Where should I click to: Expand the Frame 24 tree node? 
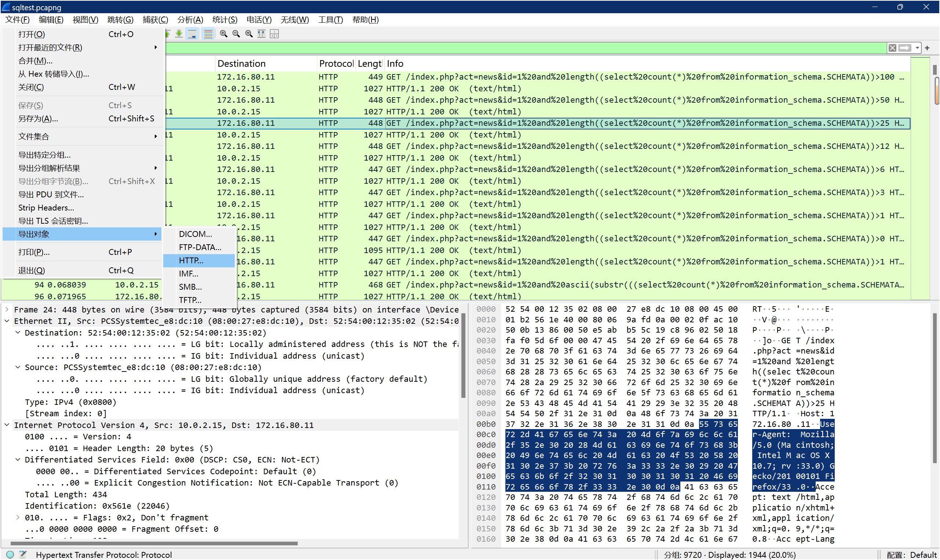(x=7, y=310)
